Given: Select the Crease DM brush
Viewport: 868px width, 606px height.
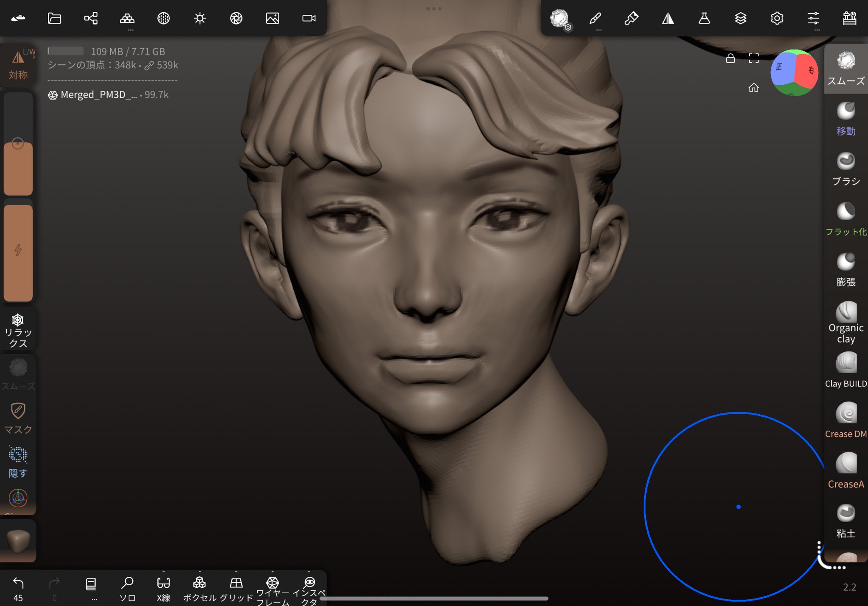Looking at the screenshot, I should 846,420.
